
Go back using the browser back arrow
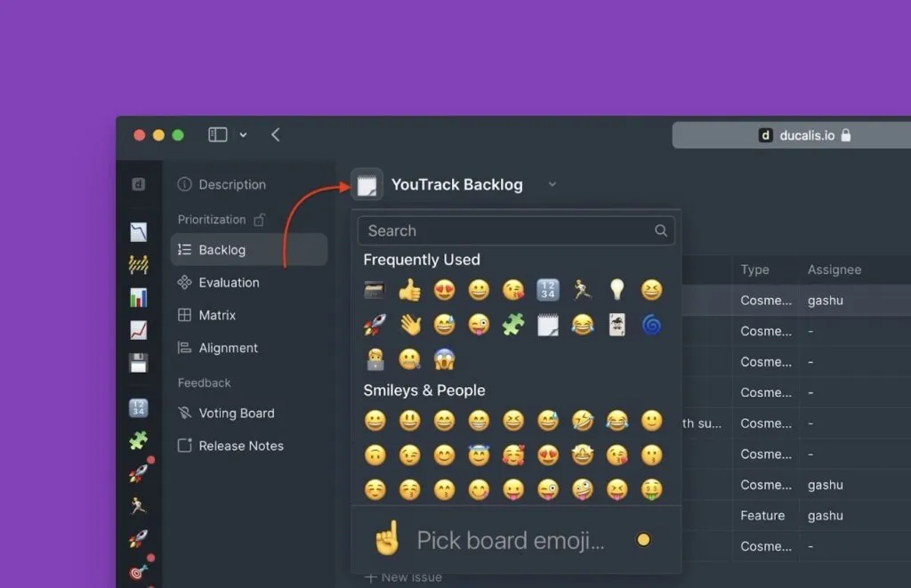(x=276, y=134)
